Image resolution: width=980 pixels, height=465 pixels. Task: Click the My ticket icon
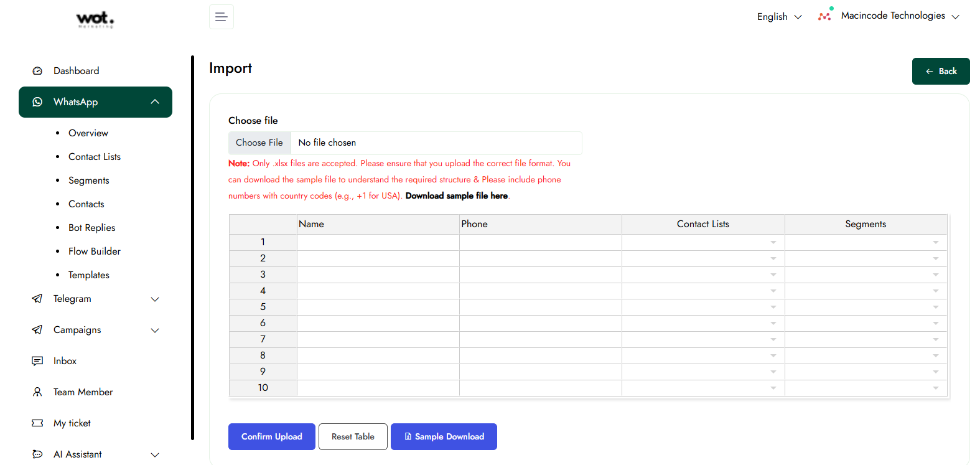coord(37,423)
